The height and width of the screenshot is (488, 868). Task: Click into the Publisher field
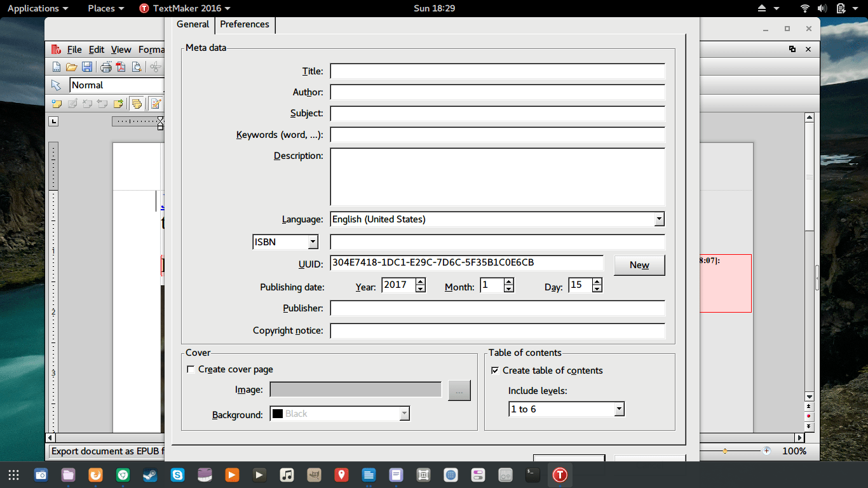pos(498,308)
